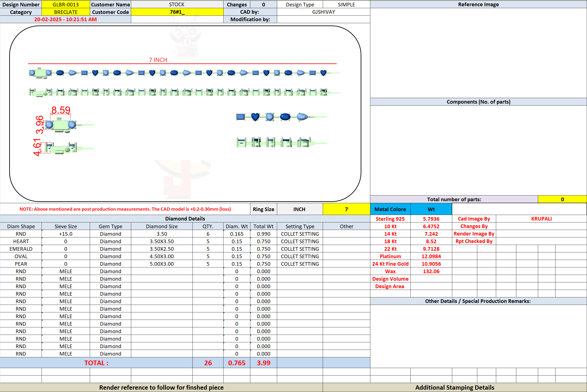The height and width of the screenshot is (392, 587).
Task: Select the HEART diamond shape cell
Action: coord(21,241)
